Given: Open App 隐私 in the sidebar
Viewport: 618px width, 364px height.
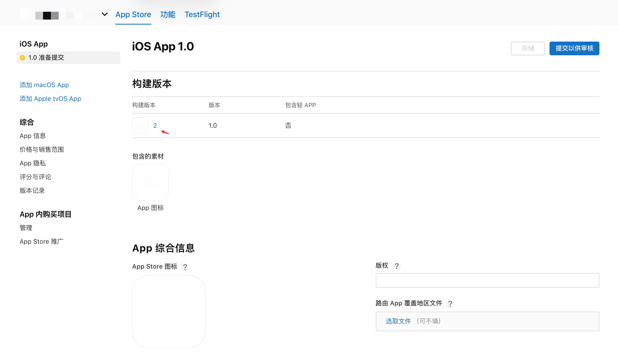Looking at the screenshot, I should click(33, 163).
